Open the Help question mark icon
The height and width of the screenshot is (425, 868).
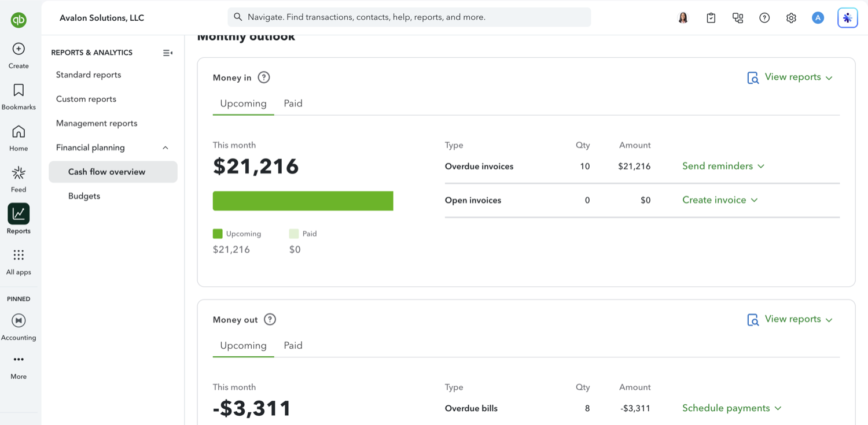coord(764,18)
